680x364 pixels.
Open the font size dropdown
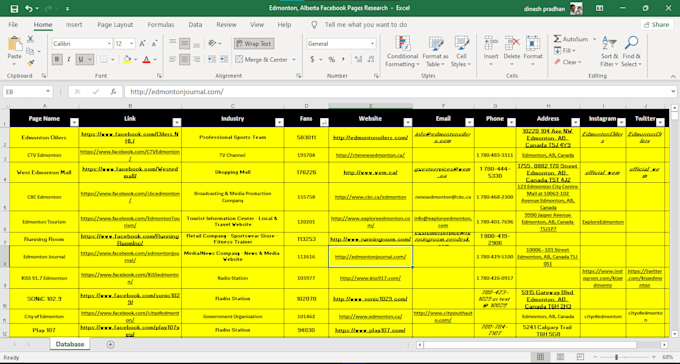point(131,44)
